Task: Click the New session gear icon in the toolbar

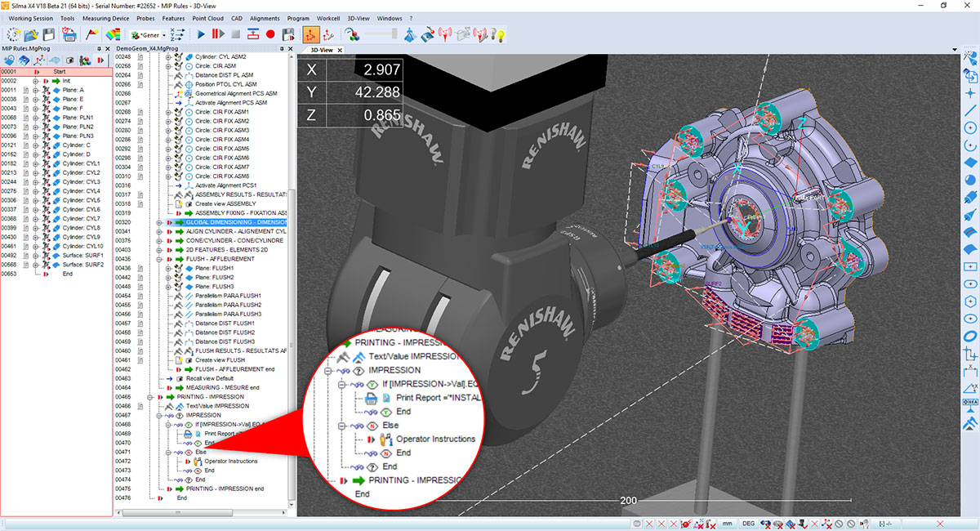Action: tap(13, 34)
